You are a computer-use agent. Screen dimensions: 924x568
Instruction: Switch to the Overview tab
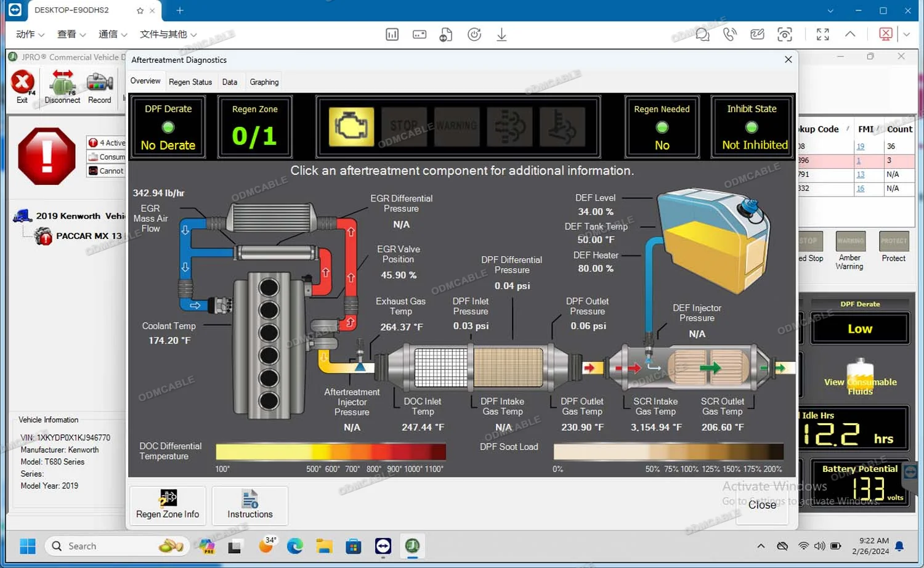[145, 81]
